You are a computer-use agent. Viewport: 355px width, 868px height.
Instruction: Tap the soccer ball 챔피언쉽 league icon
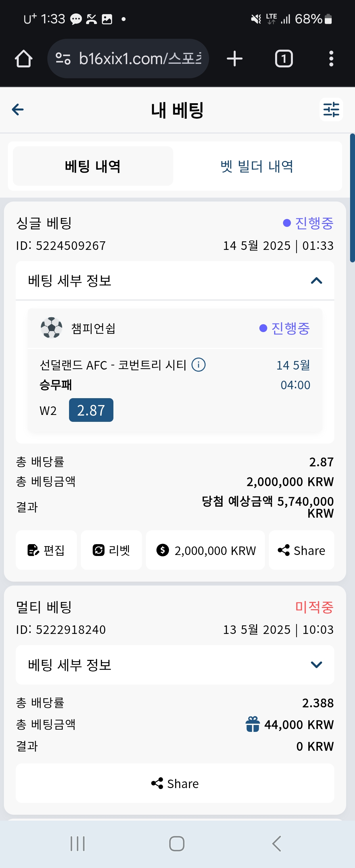coord(52,327)
